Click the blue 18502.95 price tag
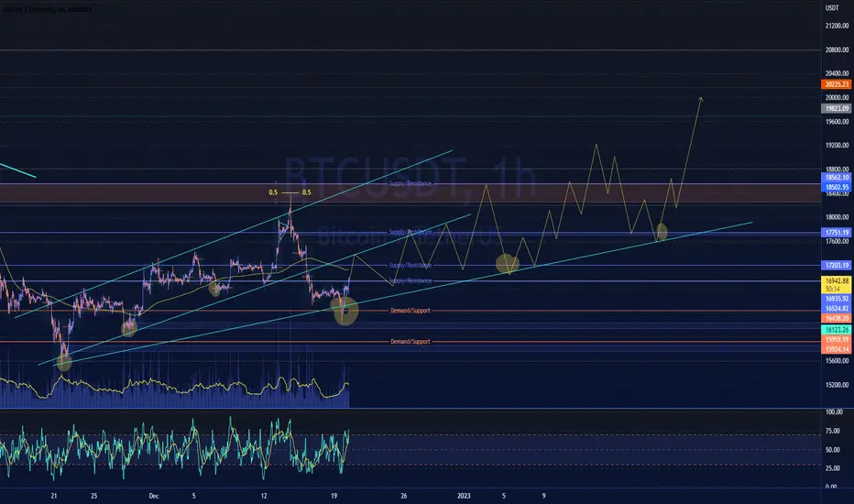Viewport: 854px width, 504px height. tap(836, 187)
